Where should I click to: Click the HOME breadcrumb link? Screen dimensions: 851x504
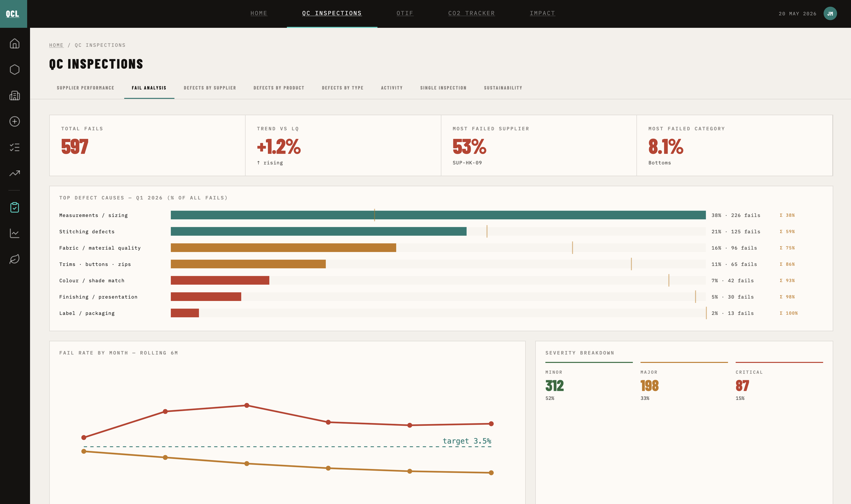pyautogui.click(x=56, y=45)
